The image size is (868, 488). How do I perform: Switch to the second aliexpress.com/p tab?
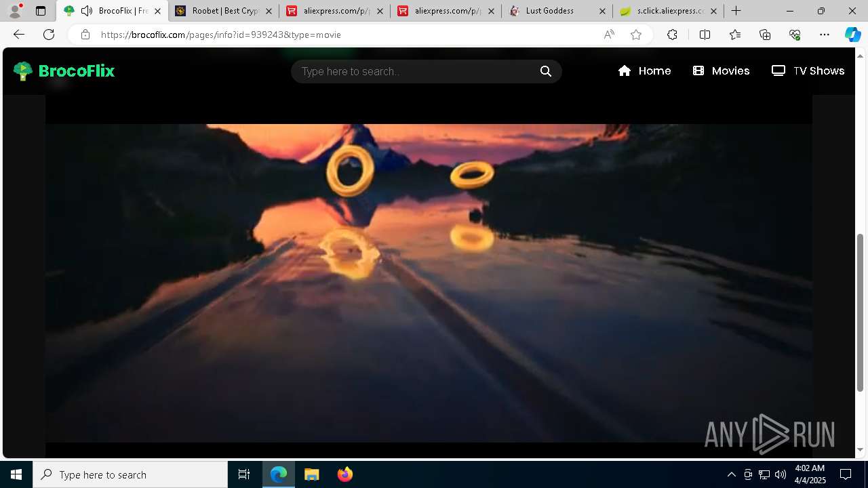coord(446,11)
